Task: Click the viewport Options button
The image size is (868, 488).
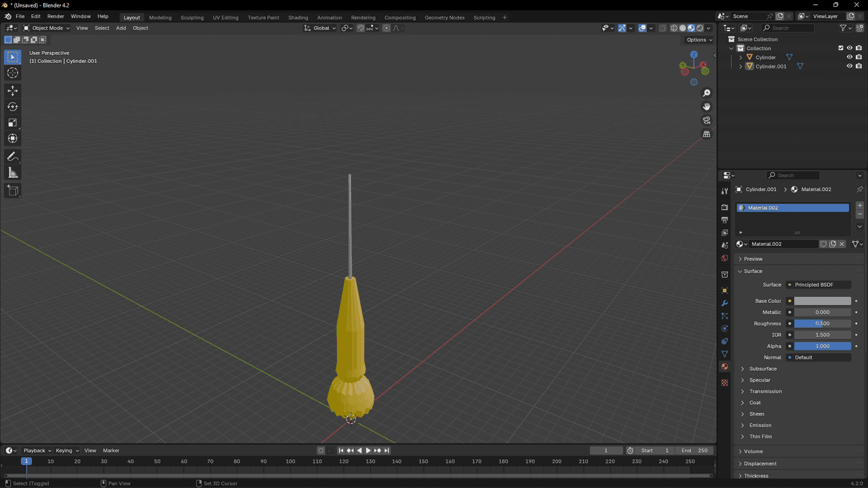Action: pos(699,40)
